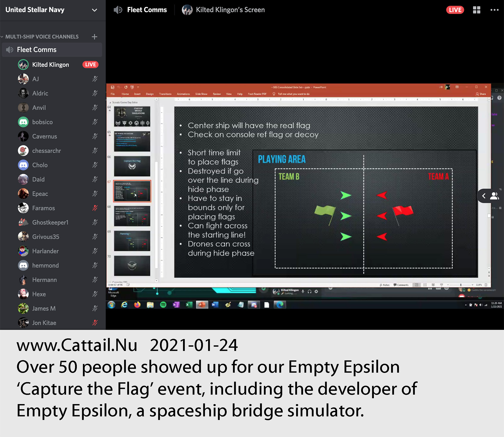Image resolution: width=504 pixels, height=437 pixels.
Task: Select slide 65 thumbnail
Action: coord(132,141)
